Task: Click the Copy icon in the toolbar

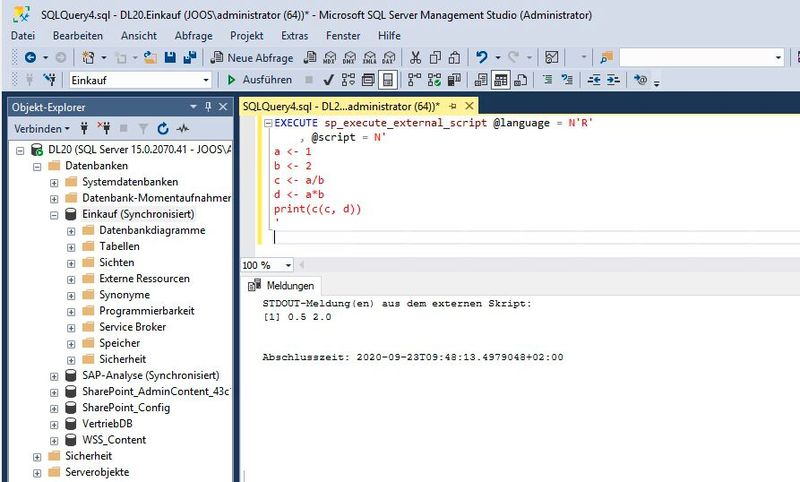Action: [435, 57]
